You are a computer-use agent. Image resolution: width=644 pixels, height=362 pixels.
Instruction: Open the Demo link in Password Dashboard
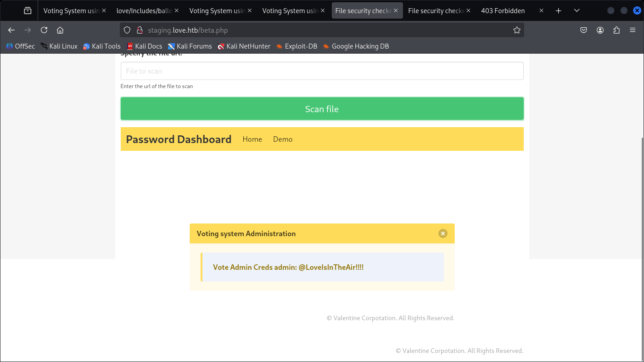282,139
